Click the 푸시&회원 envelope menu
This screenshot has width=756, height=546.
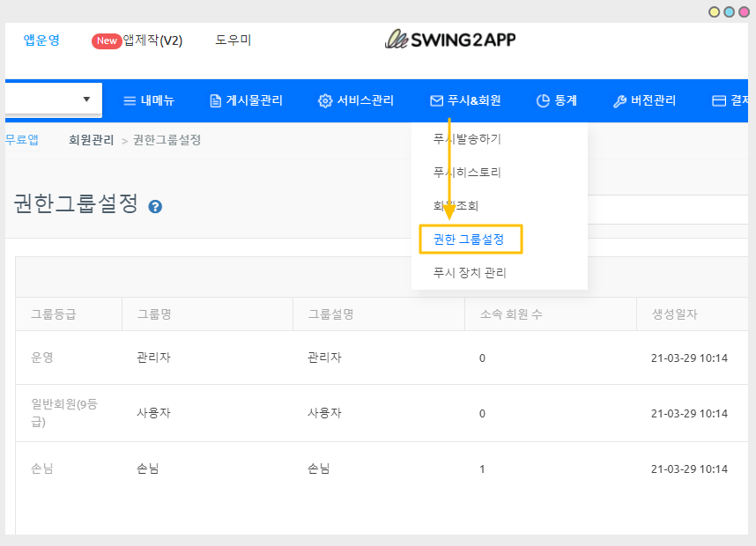[465, 100]
